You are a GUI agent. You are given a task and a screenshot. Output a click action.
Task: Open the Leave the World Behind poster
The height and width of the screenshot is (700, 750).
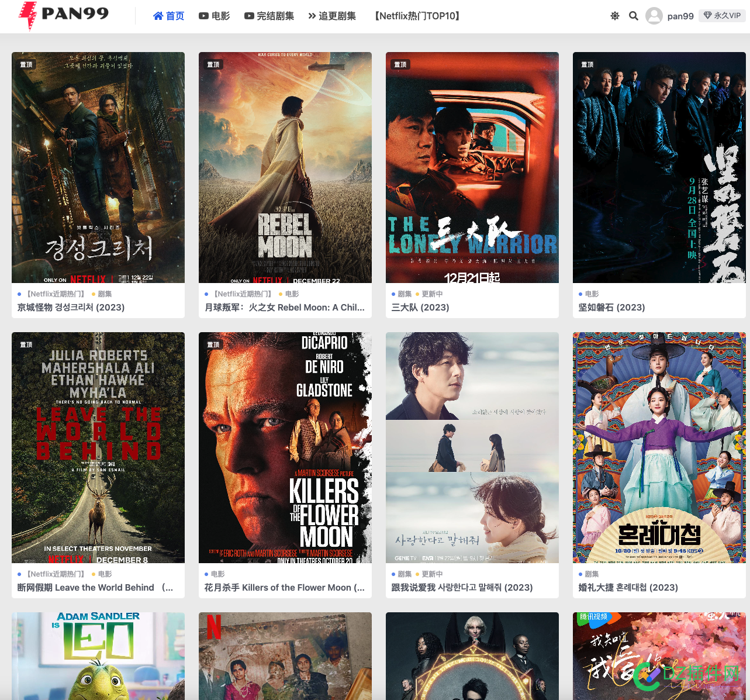pyautogui.click(x=98, y=447)
